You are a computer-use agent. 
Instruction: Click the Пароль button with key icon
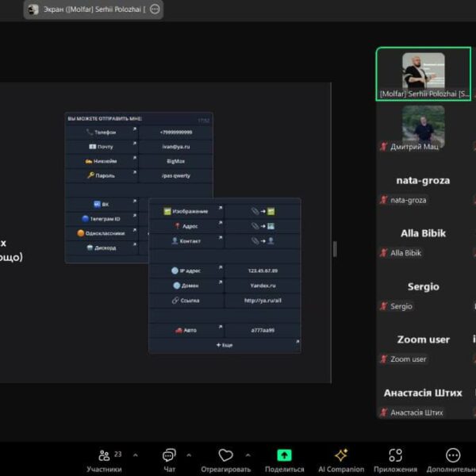tap(102, 175)
